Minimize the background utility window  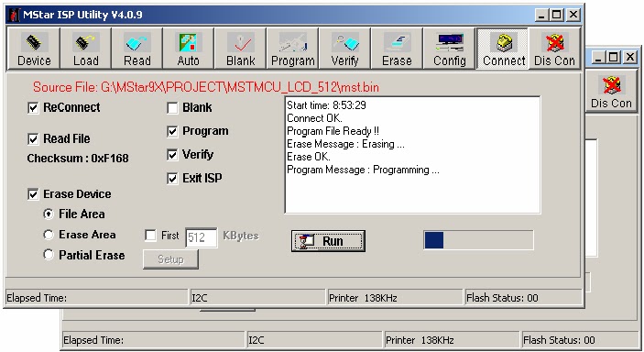[x=598, y=57]
